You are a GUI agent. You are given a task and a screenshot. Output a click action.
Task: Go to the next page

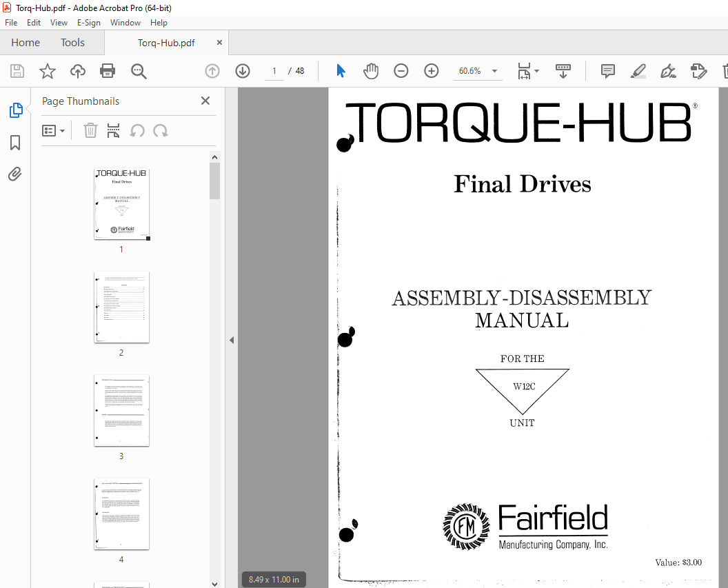tap(242, 70)
